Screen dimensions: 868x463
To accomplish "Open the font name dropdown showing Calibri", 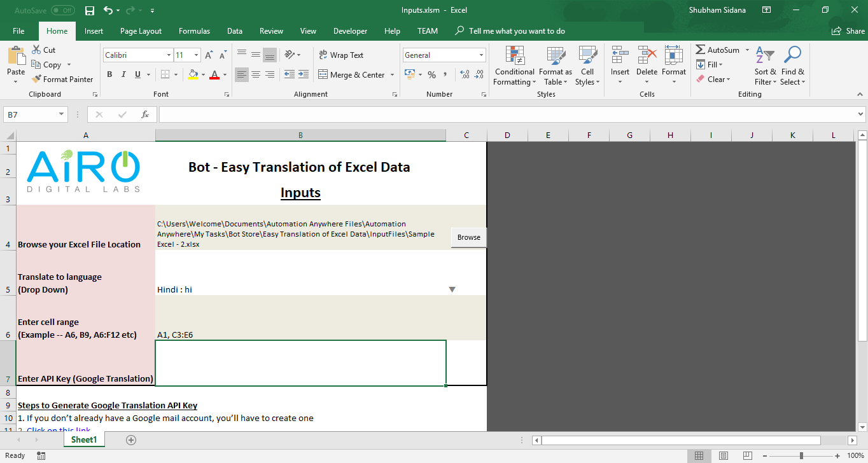I will click(x=169, y=55).
